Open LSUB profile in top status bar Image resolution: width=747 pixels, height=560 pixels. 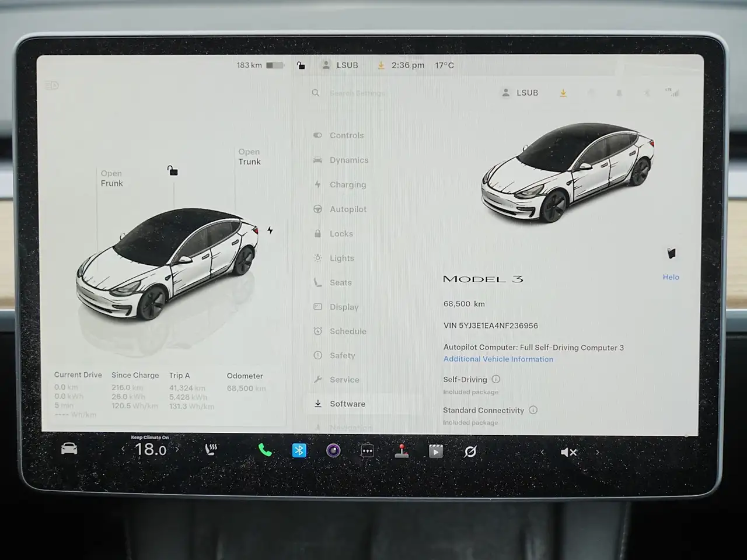pos(340,65)
